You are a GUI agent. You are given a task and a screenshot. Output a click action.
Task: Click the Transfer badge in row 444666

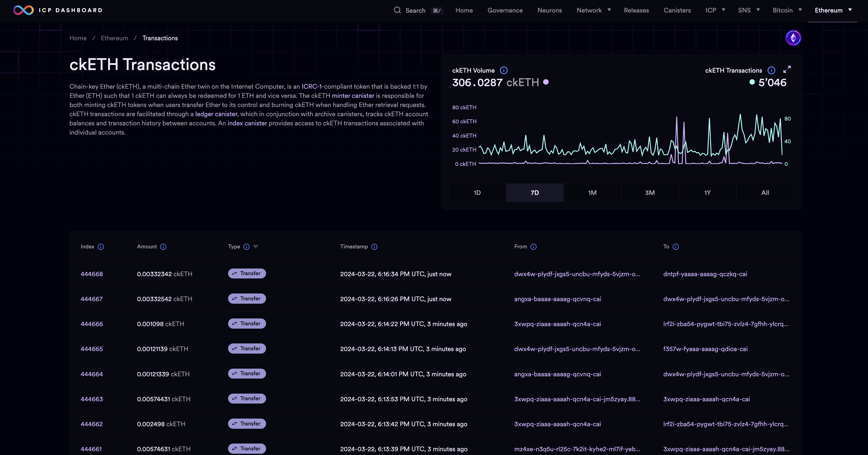pyautogui.click(x=247, y=324)
